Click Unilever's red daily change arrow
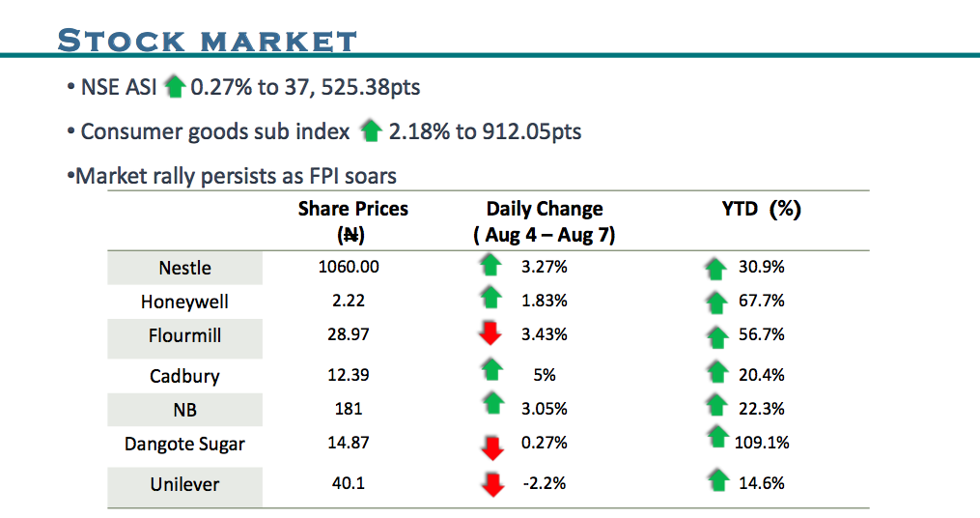The width and height of the screenshot is (980, 518). pos(492,484)
